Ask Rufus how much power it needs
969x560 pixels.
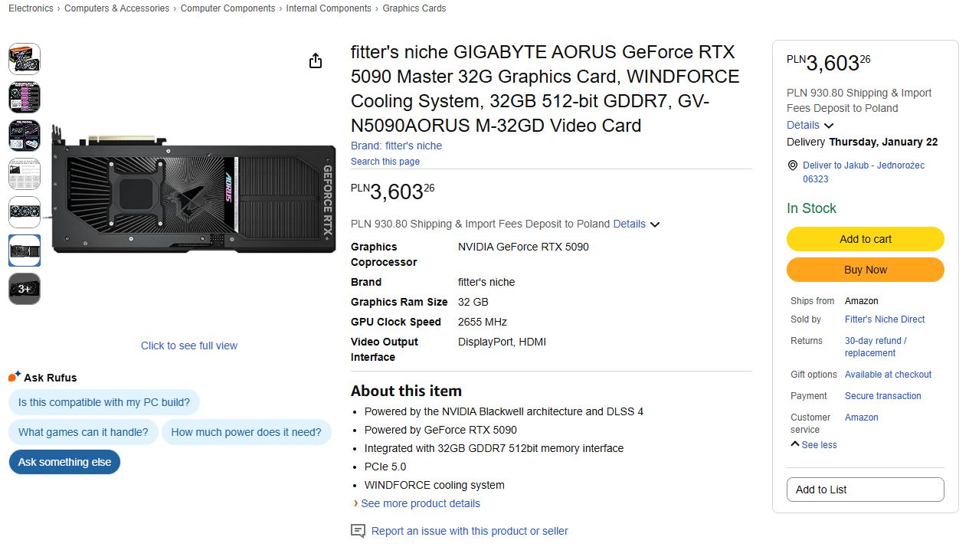[x=247, y=432]
